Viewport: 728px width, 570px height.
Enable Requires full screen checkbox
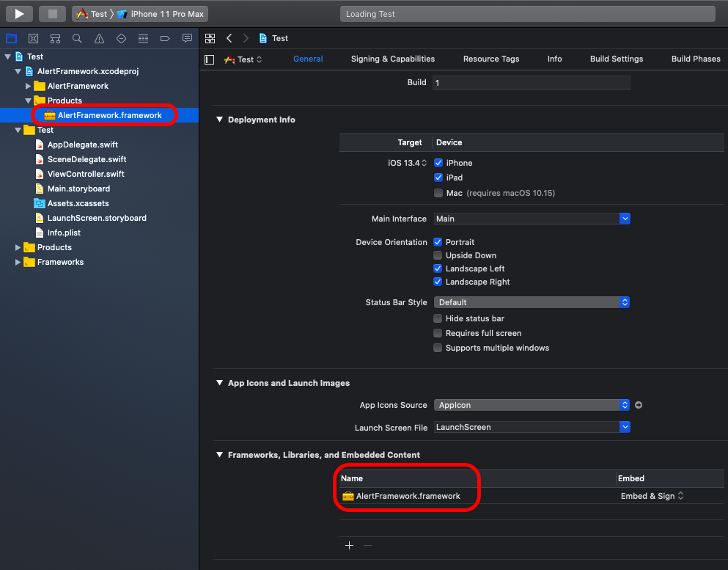[x=438, y=333]
